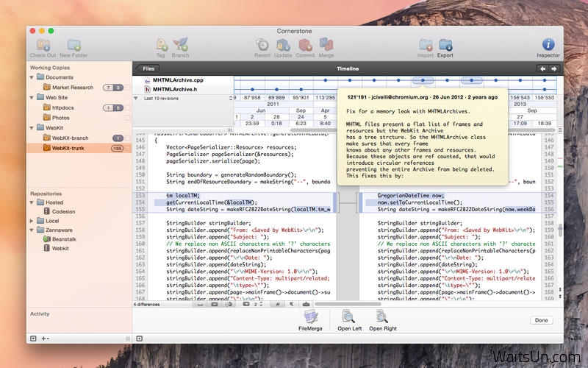Click the Open Right icon
588x368 pixels.
(x=382, y=317)
